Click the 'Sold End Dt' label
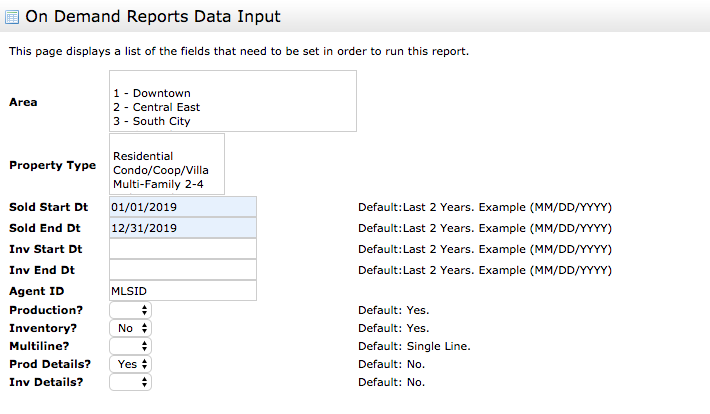710x414 pixels. pos(45,228)
